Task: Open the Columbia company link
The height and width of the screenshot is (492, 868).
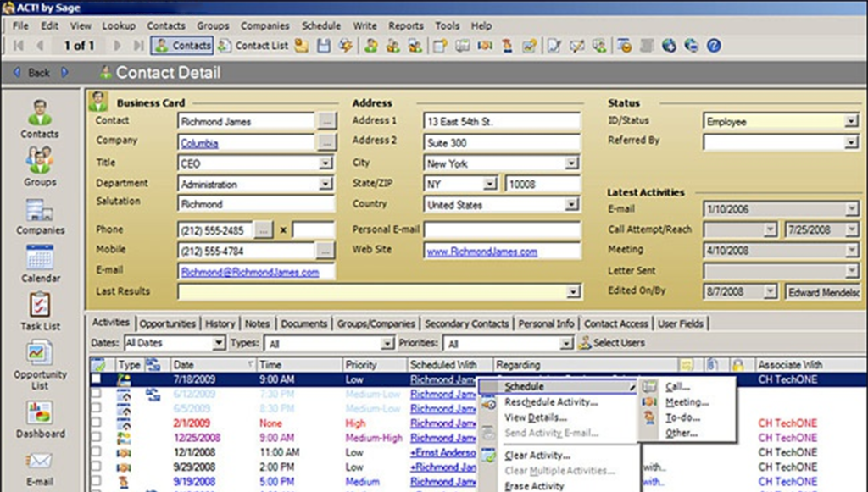Action: 199,143
